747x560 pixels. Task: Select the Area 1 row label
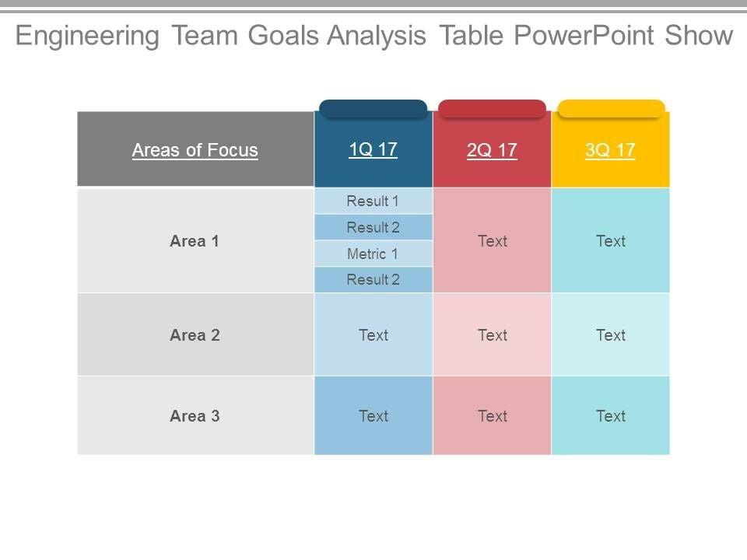click(x=195, y=241)
